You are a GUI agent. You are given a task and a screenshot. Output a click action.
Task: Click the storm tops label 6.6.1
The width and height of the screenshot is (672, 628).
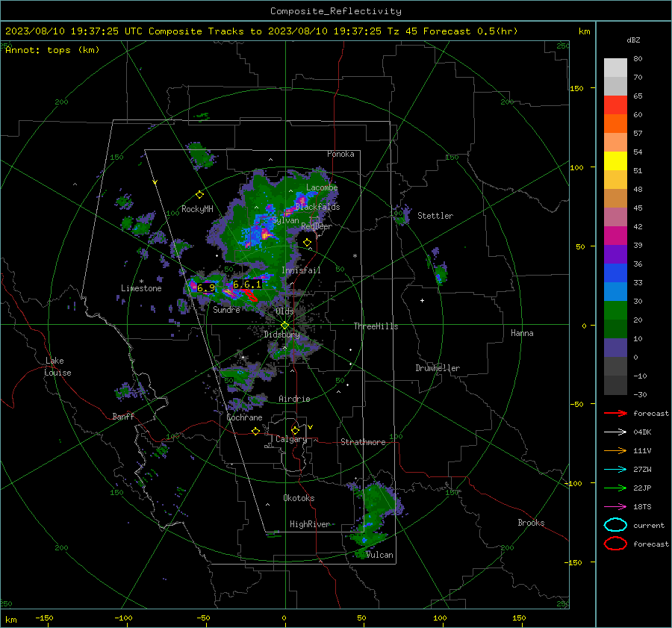coord(247,285)
